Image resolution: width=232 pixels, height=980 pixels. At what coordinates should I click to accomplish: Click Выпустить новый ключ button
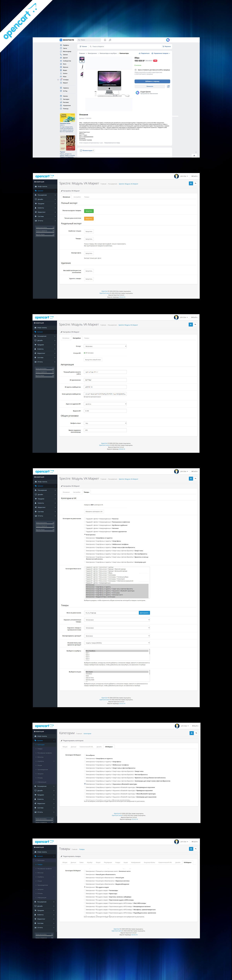pyautogui.click(x=93, y=360)
